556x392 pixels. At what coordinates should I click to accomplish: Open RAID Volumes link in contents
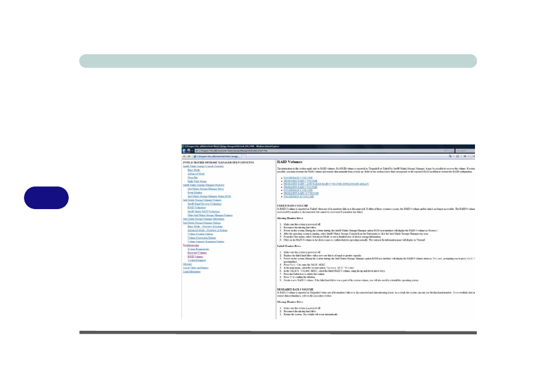click(195, 257)
